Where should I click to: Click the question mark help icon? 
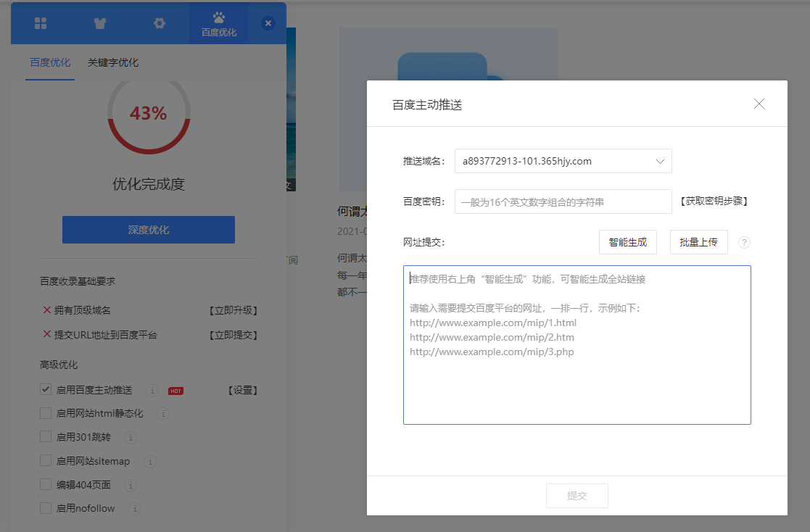[745, 242]
